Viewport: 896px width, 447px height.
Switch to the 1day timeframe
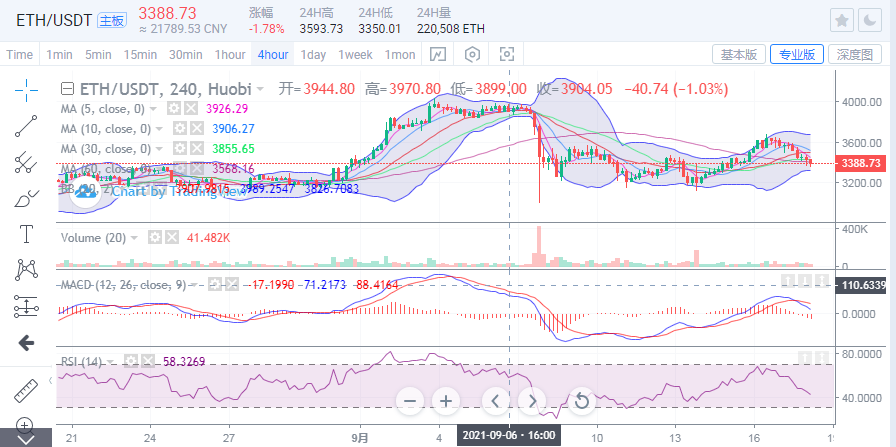point(313,54)
